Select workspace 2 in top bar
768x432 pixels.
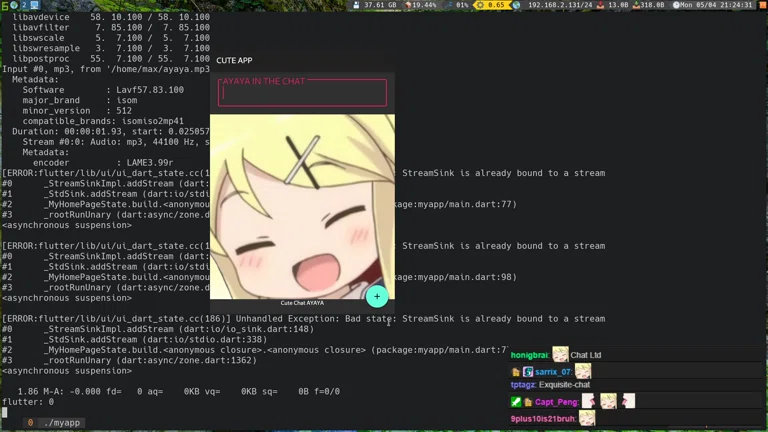24,5
